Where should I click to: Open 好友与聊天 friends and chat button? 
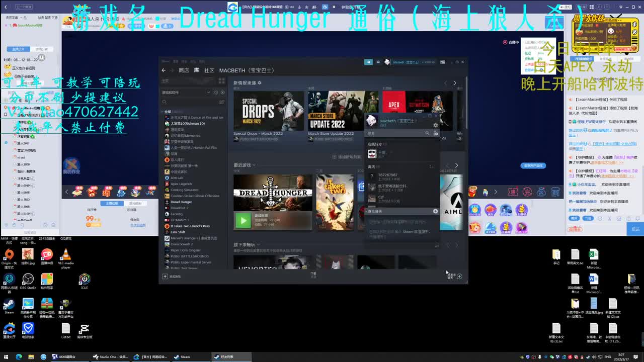454,276
